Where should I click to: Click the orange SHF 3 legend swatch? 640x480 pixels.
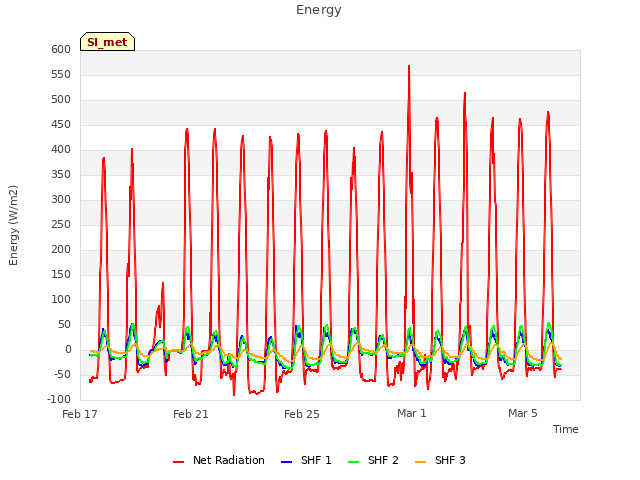click(x=420, y=462)
